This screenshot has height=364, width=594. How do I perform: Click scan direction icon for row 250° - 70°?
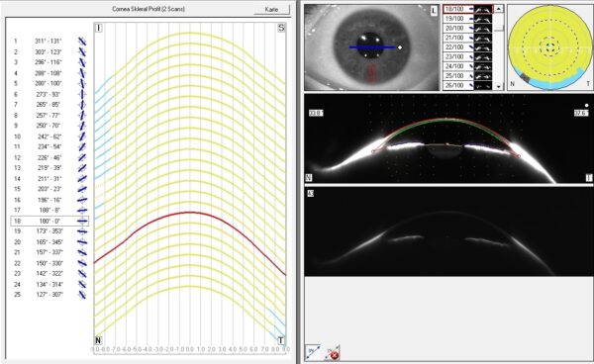click(82, 126)
